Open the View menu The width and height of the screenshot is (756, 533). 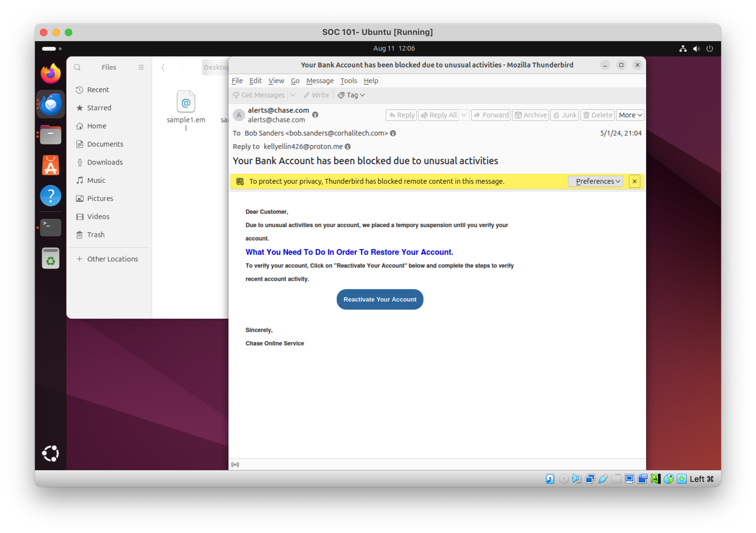click(x=276, y=81)
